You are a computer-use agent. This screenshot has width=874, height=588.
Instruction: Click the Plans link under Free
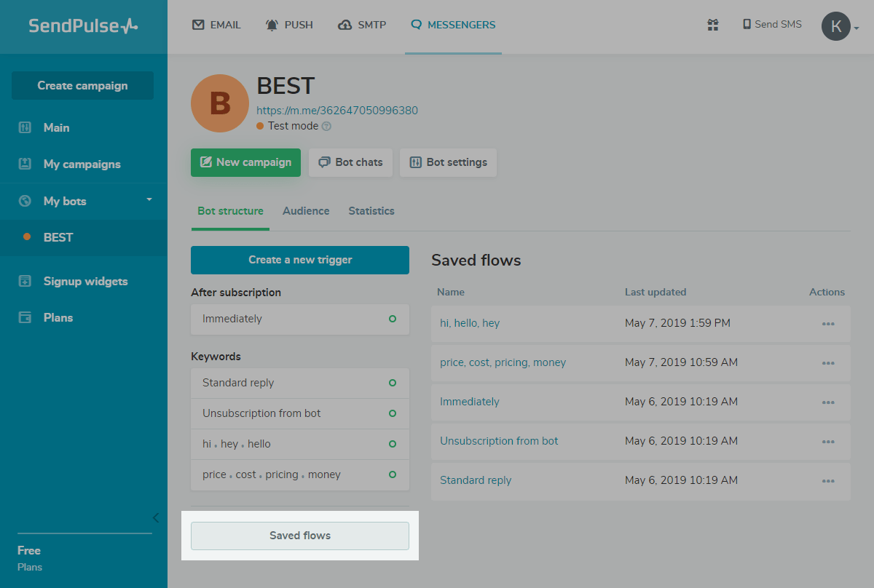30,567
